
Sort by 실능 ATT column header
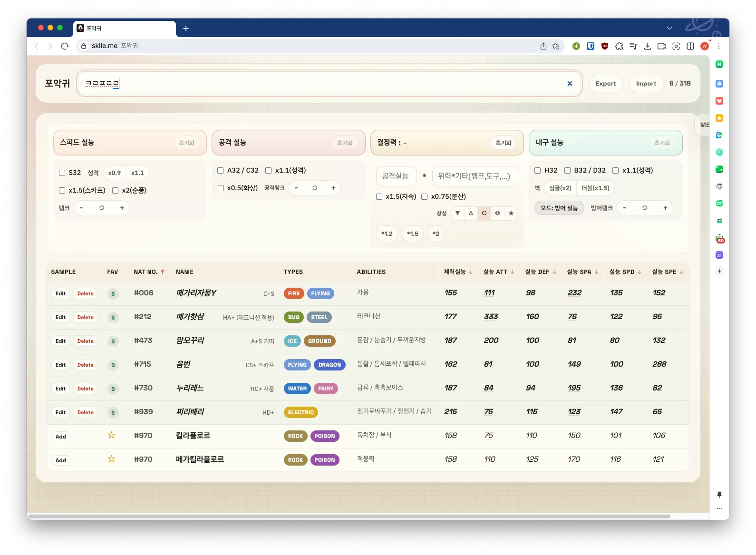tap(499, 272)
